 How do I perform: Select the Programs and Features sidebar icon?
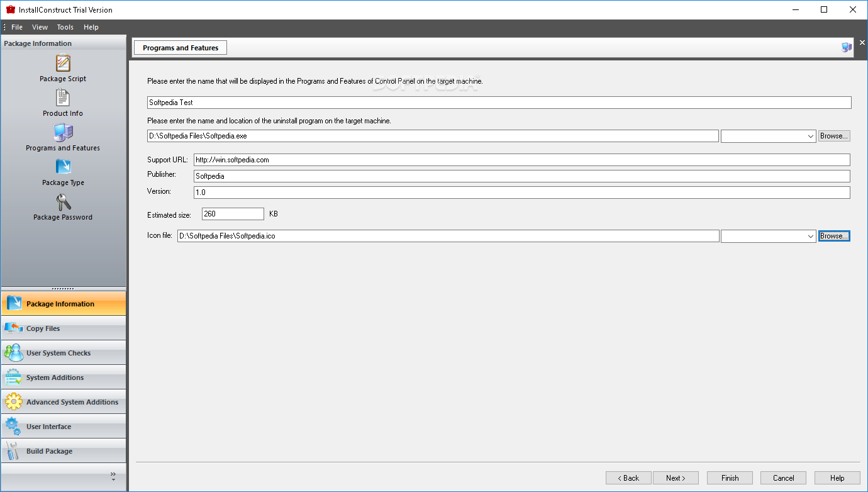63,132
